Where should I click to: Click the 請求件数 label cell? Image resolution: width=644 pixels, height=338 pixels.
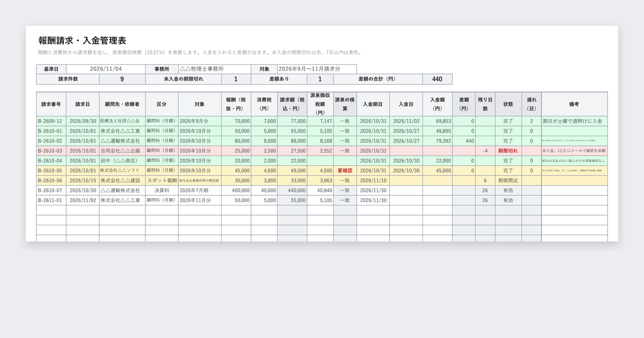(68, 79)
